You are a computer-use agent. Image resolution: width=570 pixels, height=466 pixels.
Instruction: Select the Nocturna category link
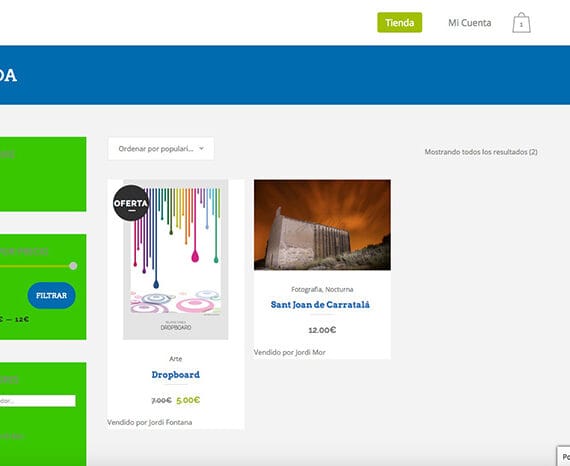339,289
